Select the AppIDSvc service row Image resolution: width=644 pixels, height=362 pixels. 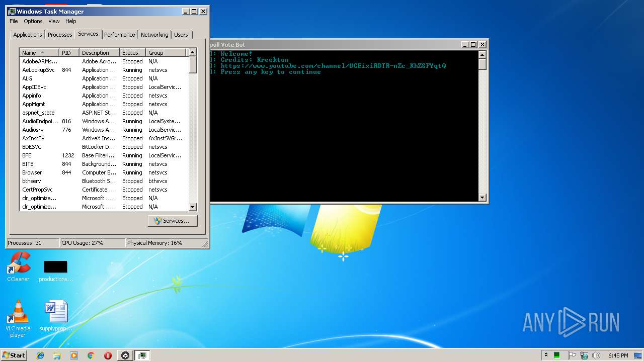pos(104,87)
